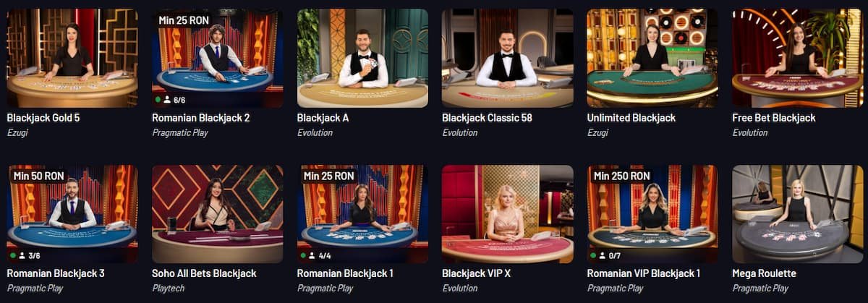The image size is (868, 303).
Task: Open the Romanian Blackjack 2 table thumbnail
Action: point(217,58)
